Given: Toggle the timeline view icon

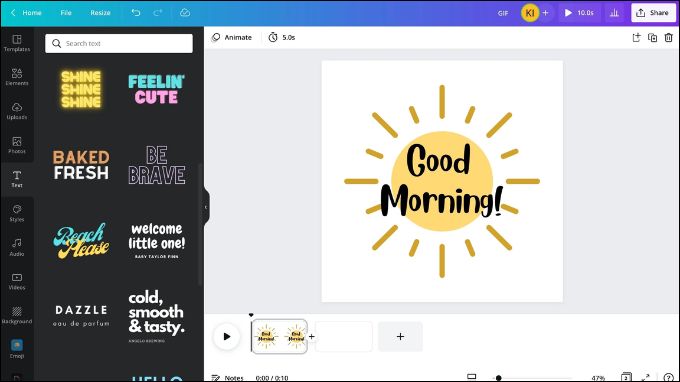Looking at the screenshot, I should coord(471,376).
